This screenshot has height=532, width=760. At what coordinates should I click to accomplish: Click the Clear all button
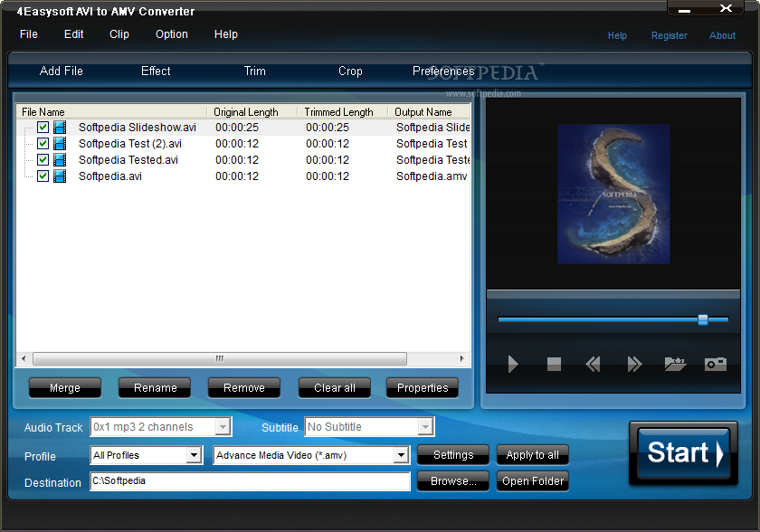tap(335, 388)
